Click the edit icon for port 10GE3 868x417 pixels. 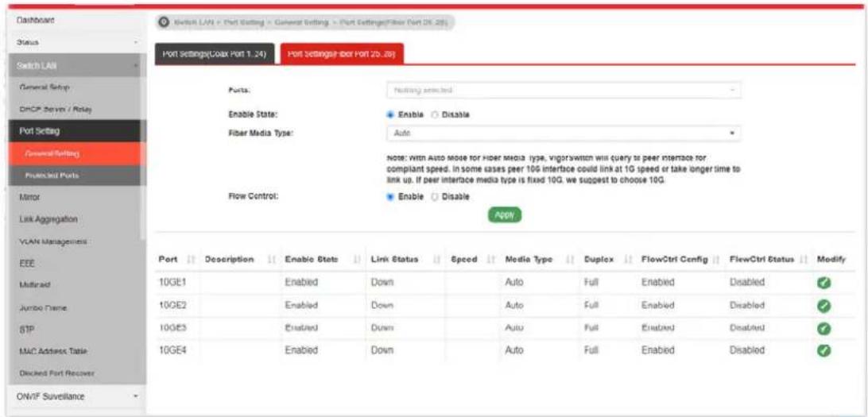pos(823,327)
